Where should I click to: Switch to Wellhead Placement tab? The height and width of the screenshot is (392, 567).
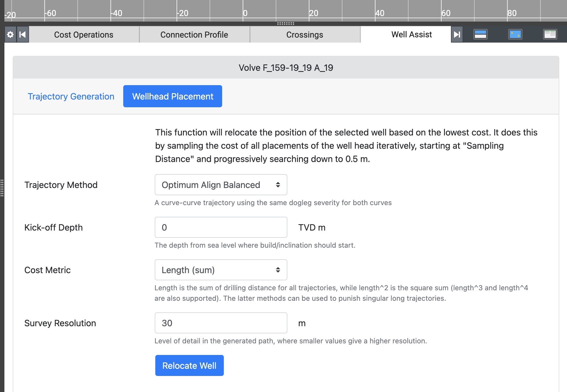172,96
